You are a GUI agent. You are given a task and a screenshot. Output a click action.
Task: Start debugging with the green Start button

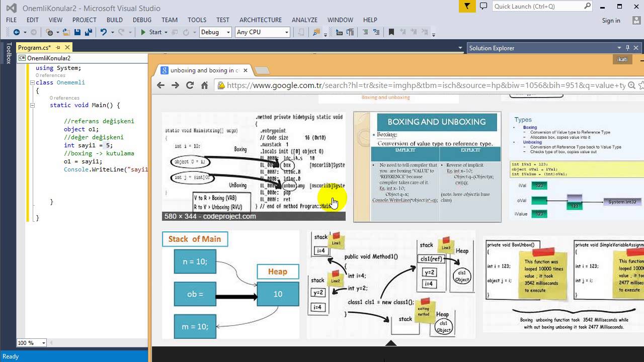(x=151, y=32)
